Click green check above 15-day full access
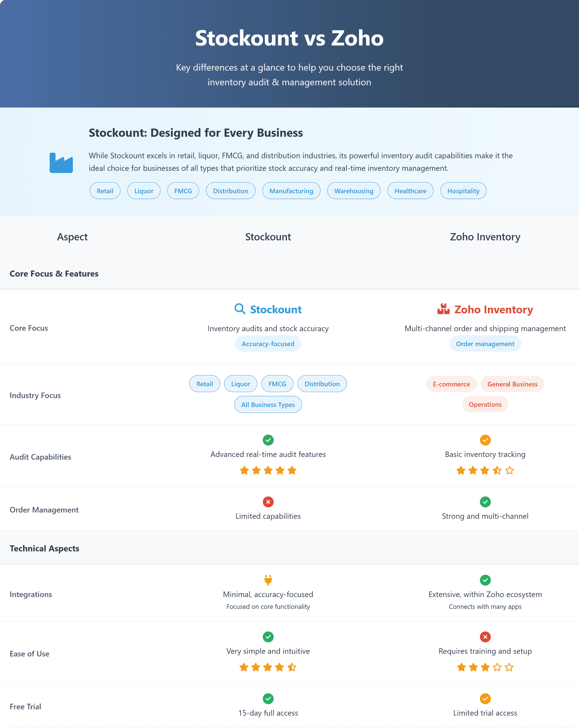The width and height of the screenshot is (579, 728). click(268, 699)
